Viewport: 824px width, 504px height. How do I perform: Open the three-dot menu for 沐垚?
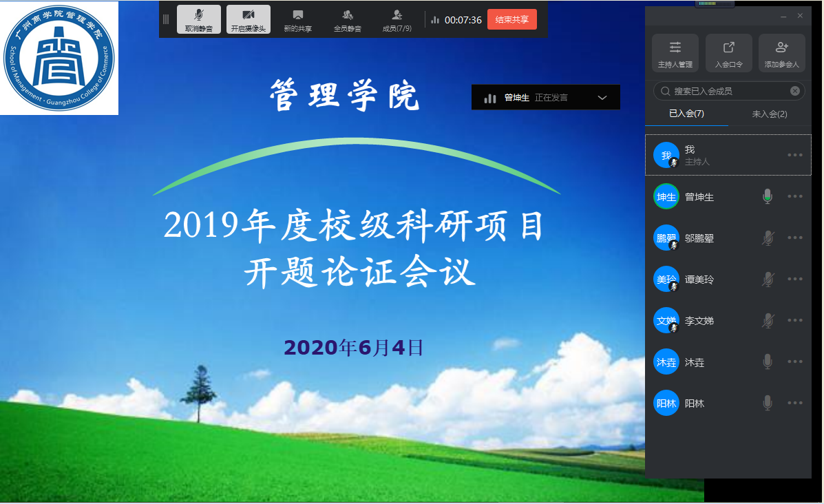tap(795, 362)
